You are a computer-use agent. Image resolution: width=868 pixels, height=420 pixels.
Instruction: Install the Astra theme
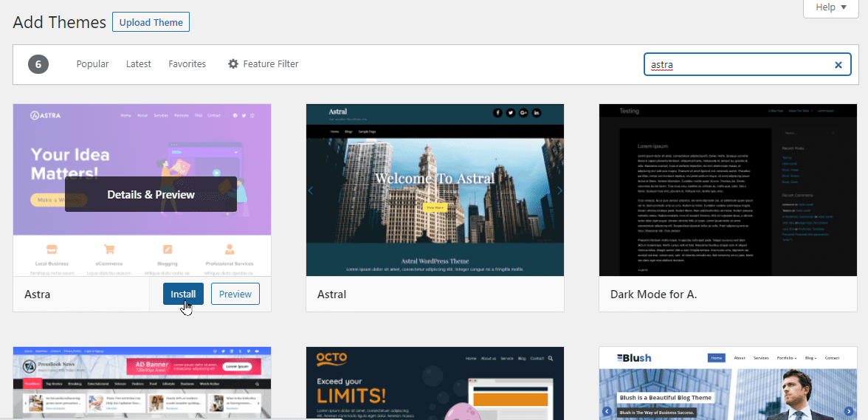[x=183, y=294]
